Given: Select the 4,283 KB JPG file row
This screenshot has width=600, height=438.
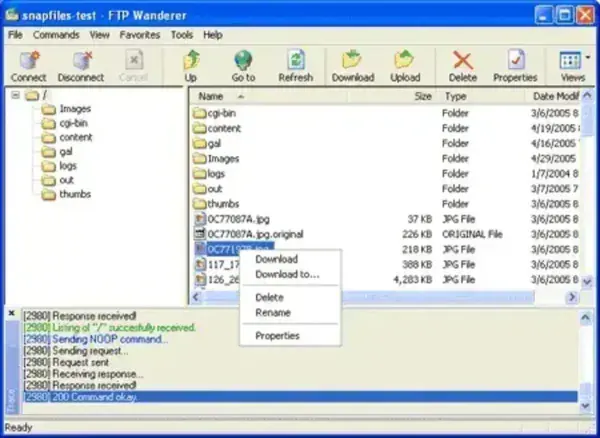Looking at the screenshot, I should coord(386,280).
